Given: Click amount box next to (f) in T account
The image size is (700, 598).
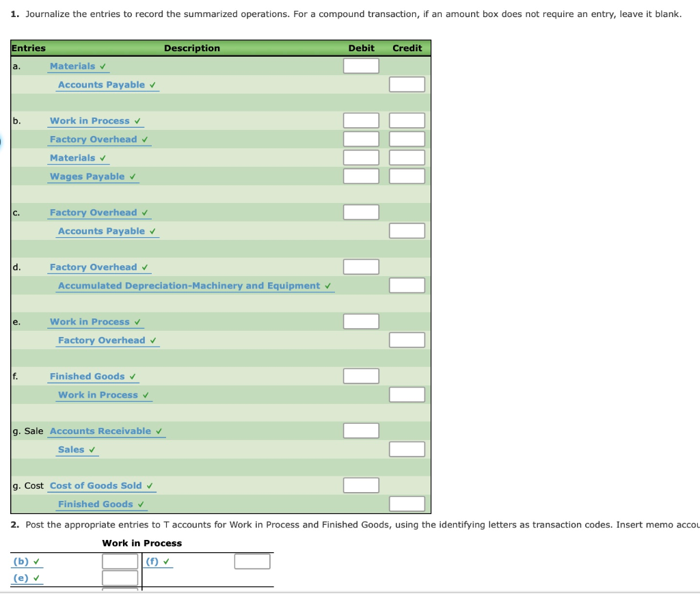Looking at the screenshot, I should [x=252, y=561].
